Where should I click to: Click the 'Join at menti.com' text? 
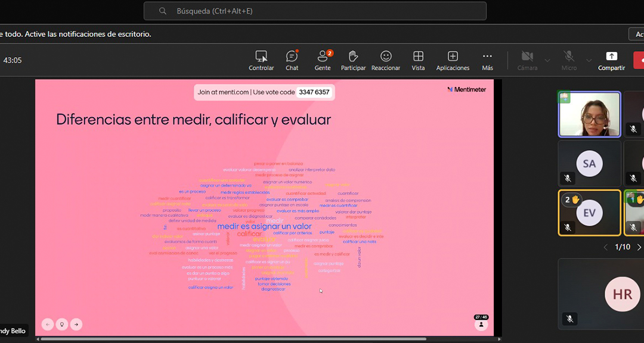click(x=224, y=92)
